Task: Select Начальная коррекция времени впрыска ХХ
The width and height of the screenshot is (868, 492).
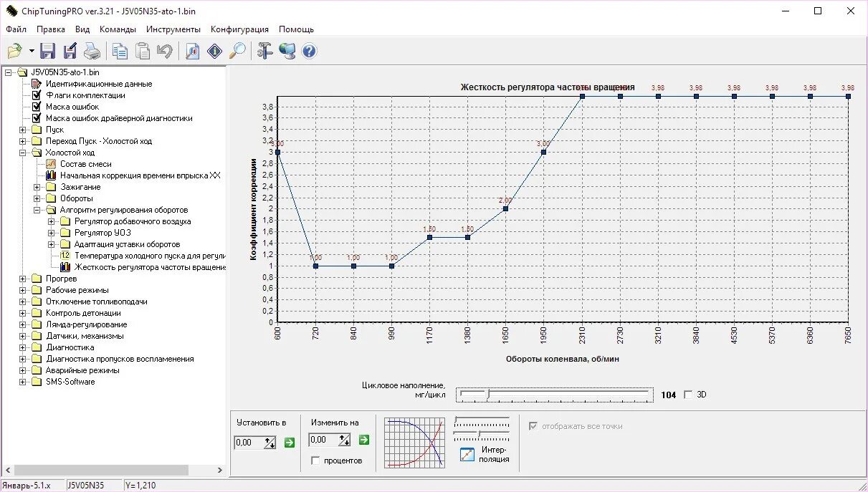Action: 140,175
